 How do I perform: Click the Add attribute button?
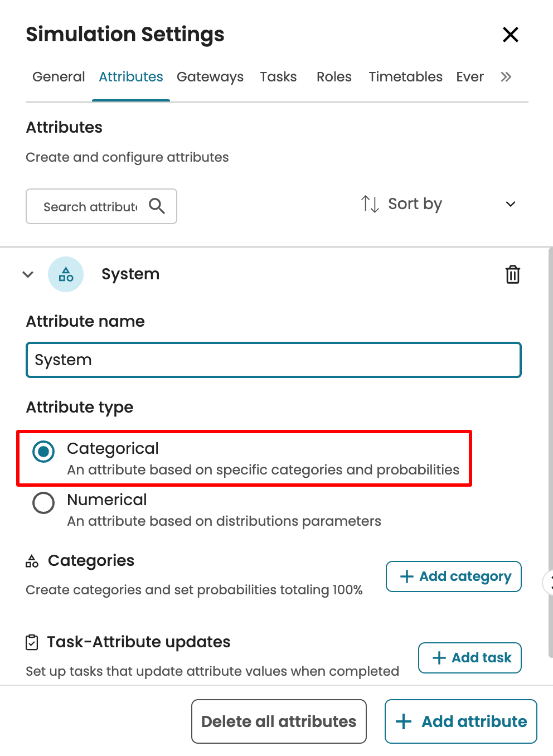point(461,721)
